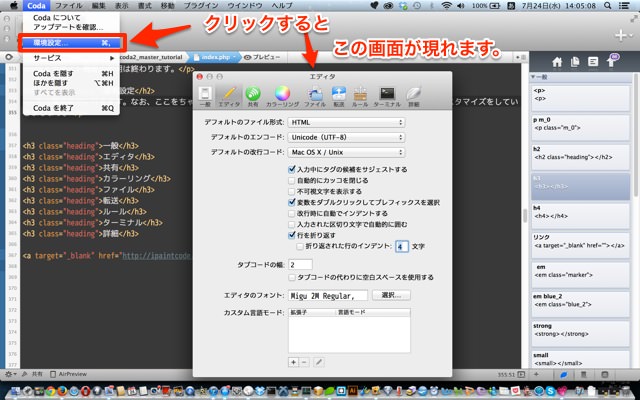Select アップデートを確認… menu item
Screen dimensions: 640x400
click(x=72, y=27)
